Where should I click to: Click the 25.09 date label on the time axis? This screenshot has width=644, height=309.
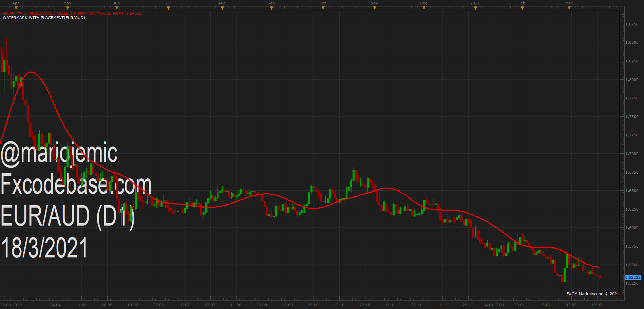(x=313, y=305)
